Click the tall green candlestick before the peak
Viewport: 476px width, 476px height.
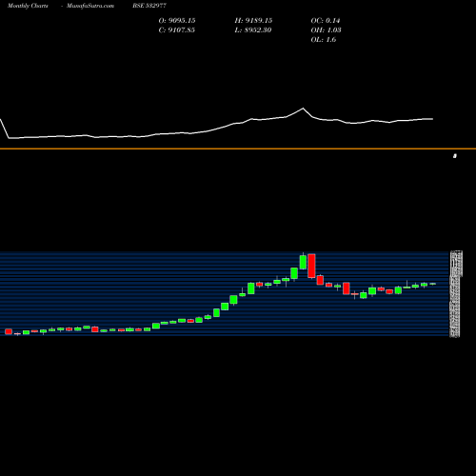pos(303,262)
